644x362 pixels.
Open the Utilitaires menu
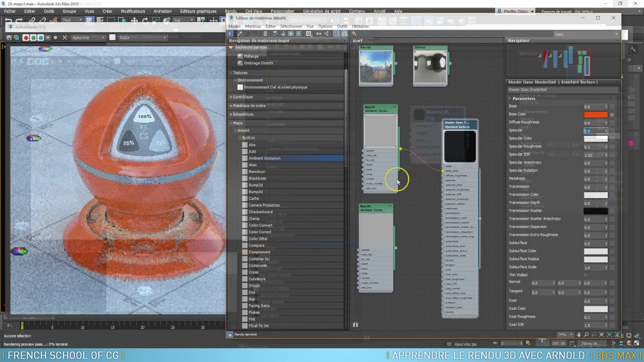tap(360, 26)
